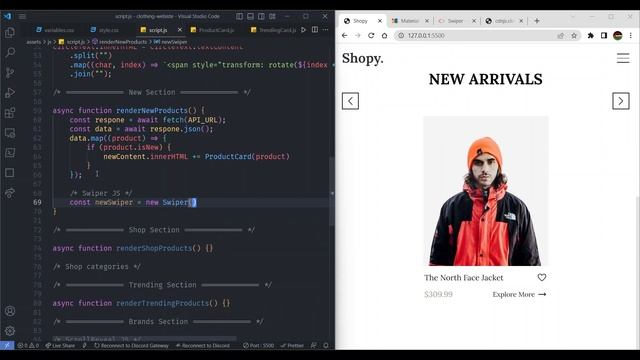Image resolution: width=640 pixels, height=360 pixels.
Task: Click Reconnect to Discord Gateway
Action: [131, 345]
